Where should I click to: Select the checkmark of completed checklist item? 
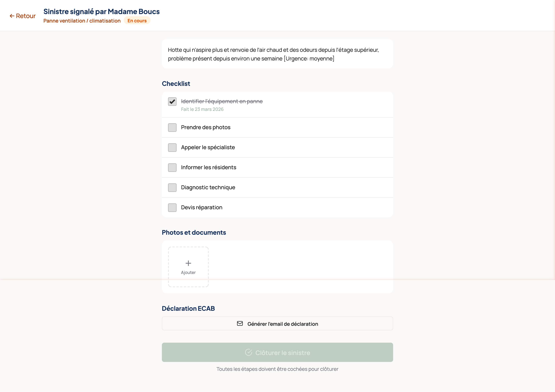pos(172,101)
